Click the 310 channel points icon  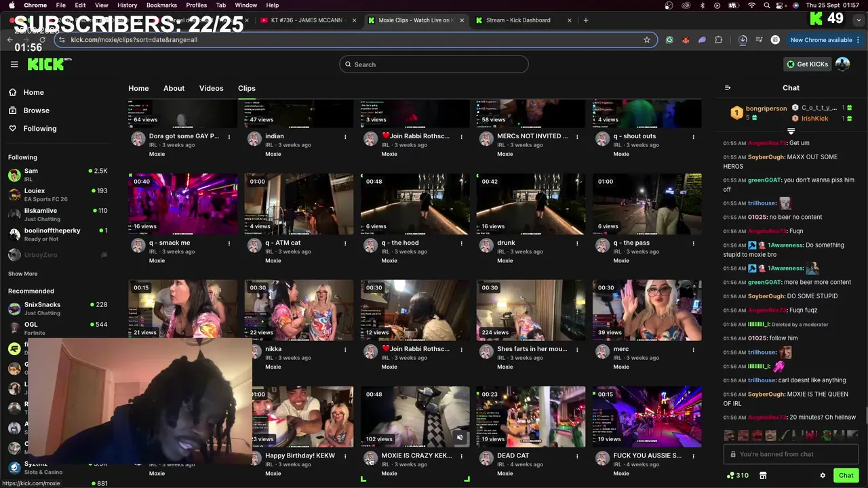[x=737, y=476]
